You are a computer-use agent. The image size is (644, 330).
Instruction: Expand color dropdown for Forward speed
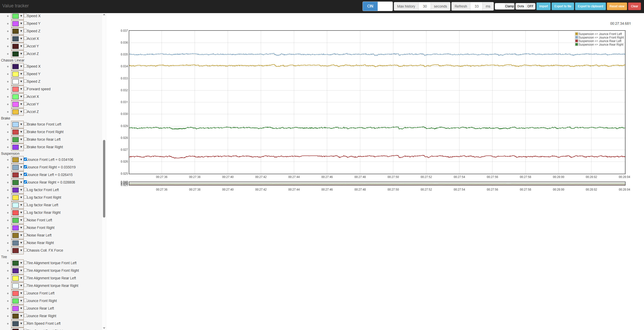click(21, 89)
